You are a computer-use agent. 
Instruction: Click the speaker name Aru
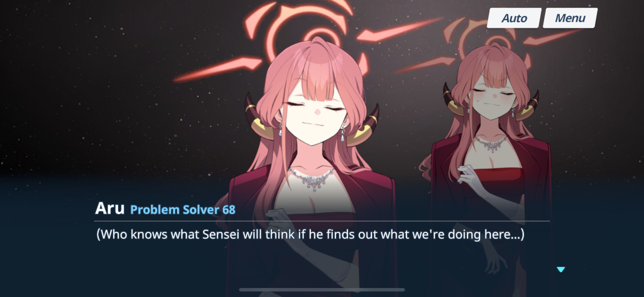[x=110, y=208]
